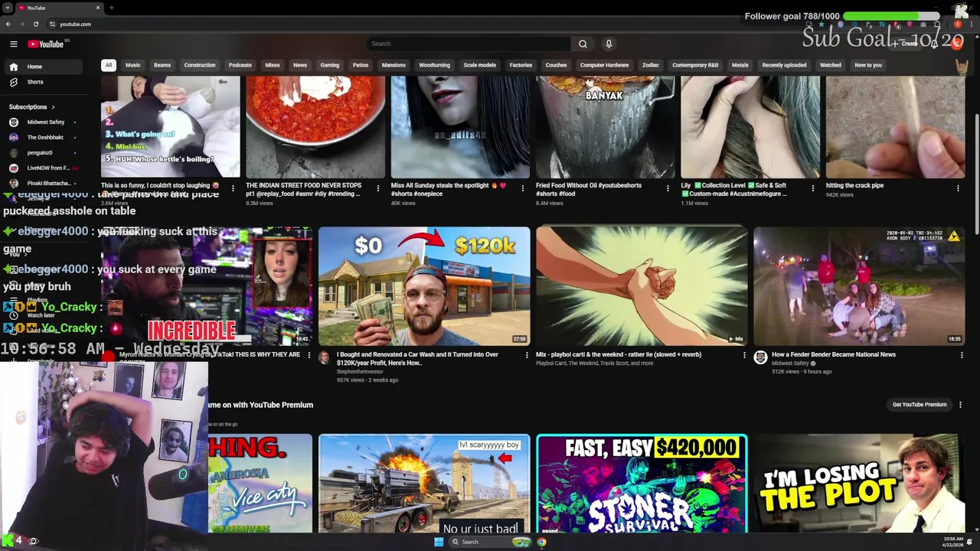This screenshot has width=980, height=551.
Task: Select the All filter chip
Action: click(109, 65)
